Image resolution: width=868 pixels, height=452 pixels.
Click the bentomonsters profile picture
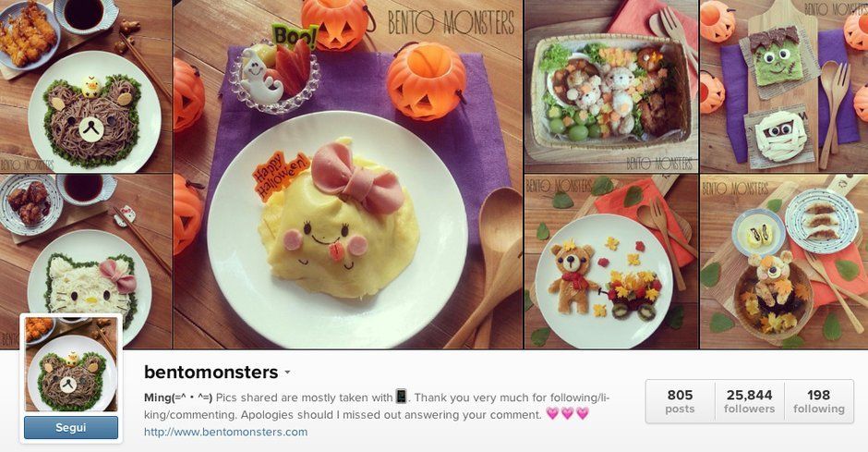tap(71, 364)
